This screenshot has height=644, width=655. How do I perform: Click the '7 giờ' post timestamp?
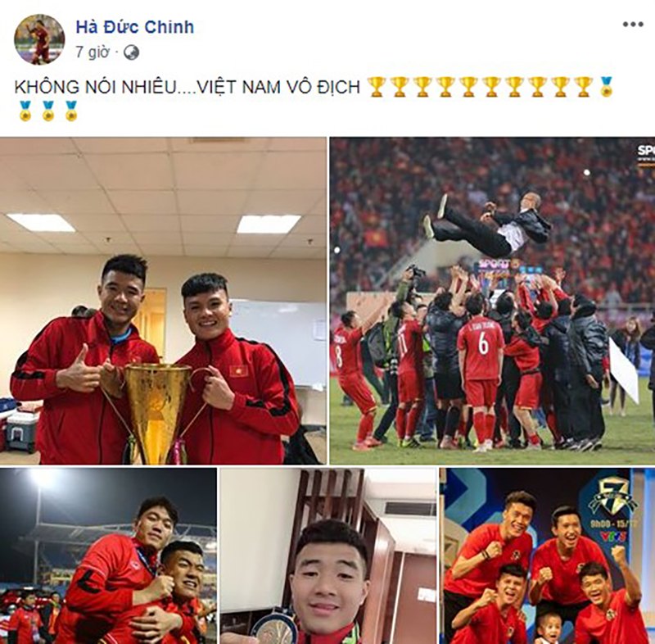pyautogui.click(x=93, y=52)
